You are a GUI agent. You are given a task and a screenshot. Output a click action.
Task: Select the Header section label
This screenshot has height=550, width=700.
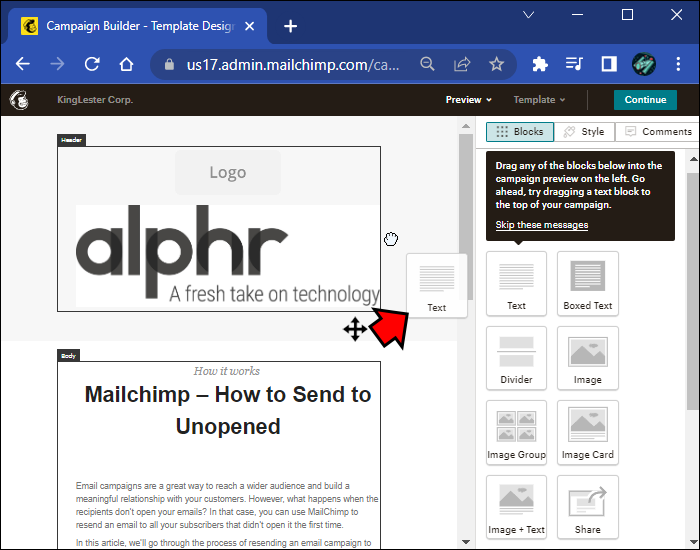pos(71,140)
